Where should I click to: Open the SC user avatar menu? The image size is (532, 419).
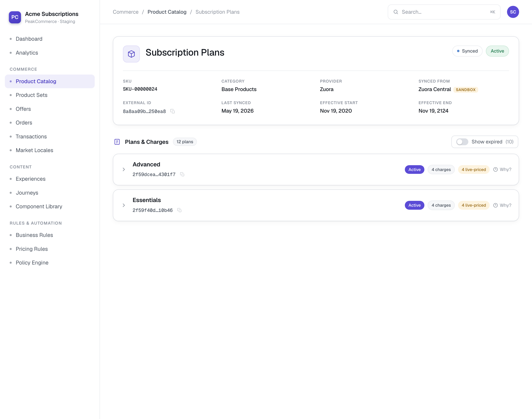pos(513,12)
